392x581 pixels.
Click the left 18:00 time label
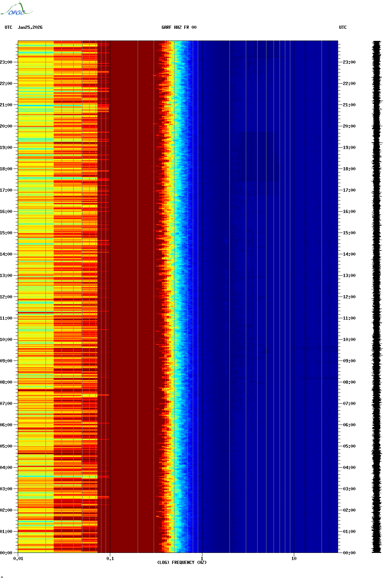[x=6, y=169]
